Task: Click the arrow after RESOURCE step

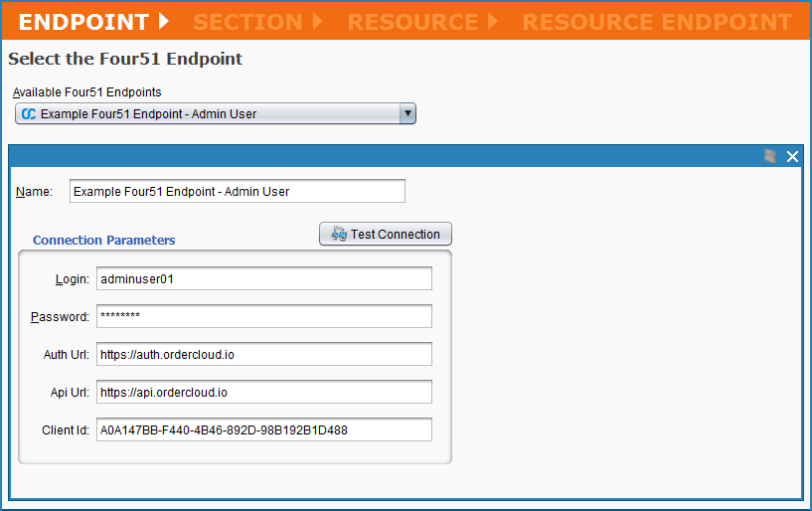Action: point(492,21)
